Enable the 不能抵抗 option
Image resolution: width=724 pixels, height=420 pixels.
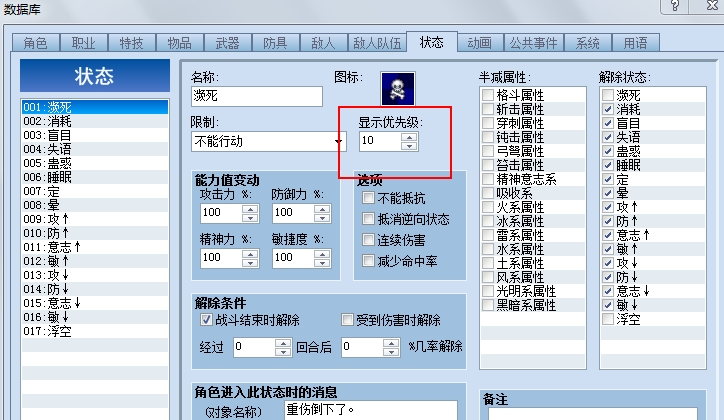pos(368,198)
